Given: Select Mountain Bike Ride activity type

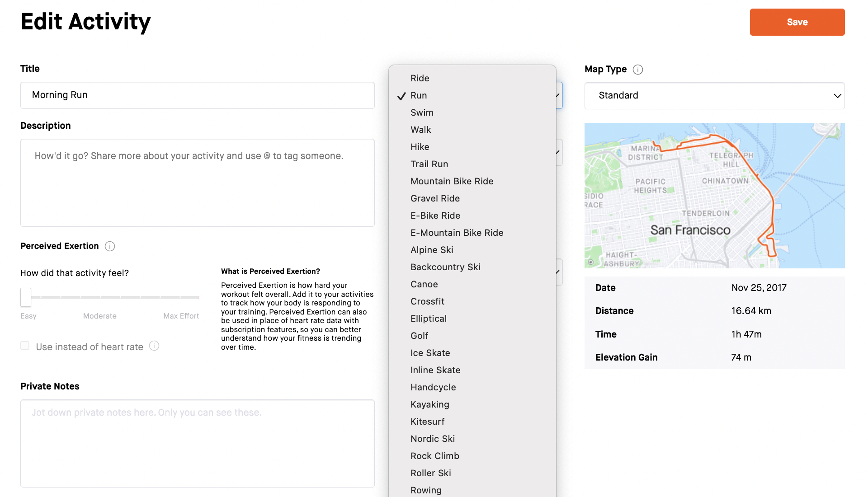Looking at the screenshot, I should 451,181.
